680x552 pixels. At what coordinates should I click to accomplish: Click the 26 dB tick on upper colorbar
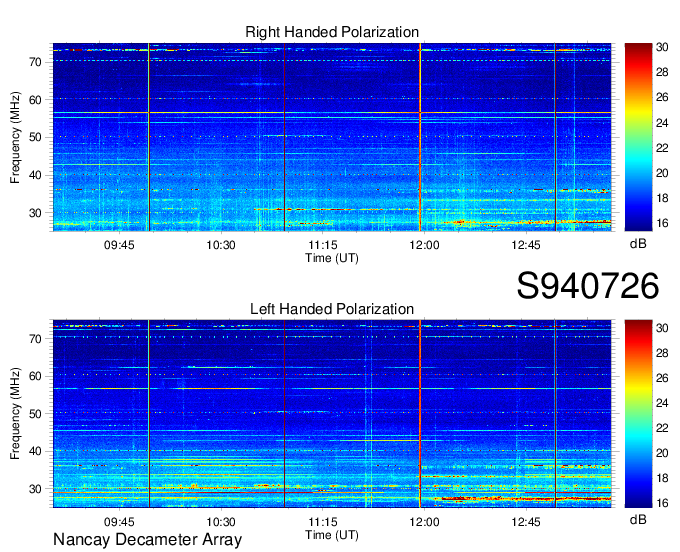coord(662,98)
